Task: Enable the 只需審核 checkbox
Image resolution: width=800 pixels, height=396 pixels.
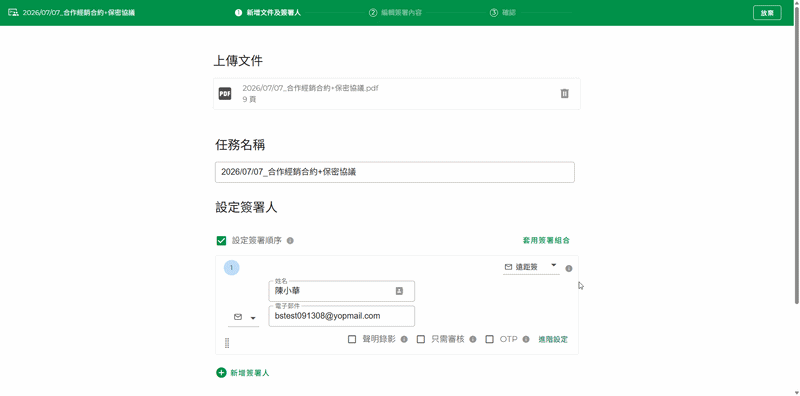Action: (421, 339)
